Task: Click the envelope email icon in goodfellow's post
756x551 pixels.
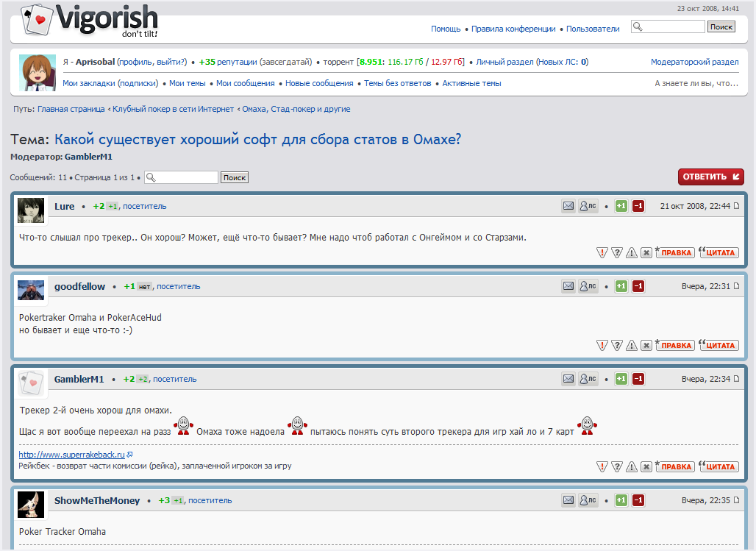Action: [x=568, y=286]
